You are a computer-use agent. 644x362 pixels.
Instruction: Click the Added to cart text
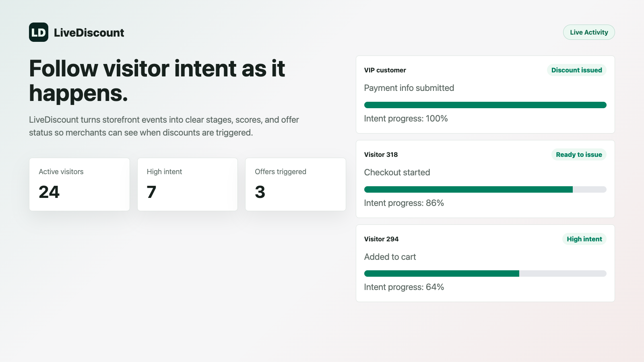[390, 257]
